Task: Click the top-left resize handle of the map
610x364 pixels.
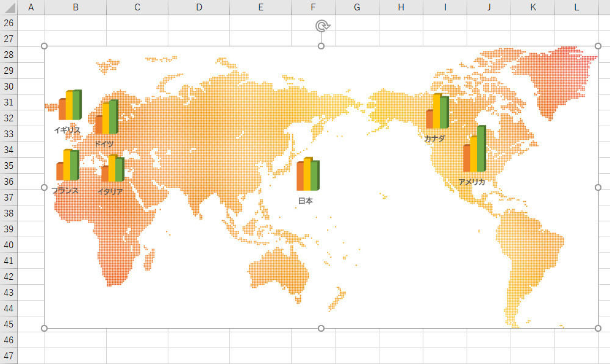Action: [x=44, y=46]
